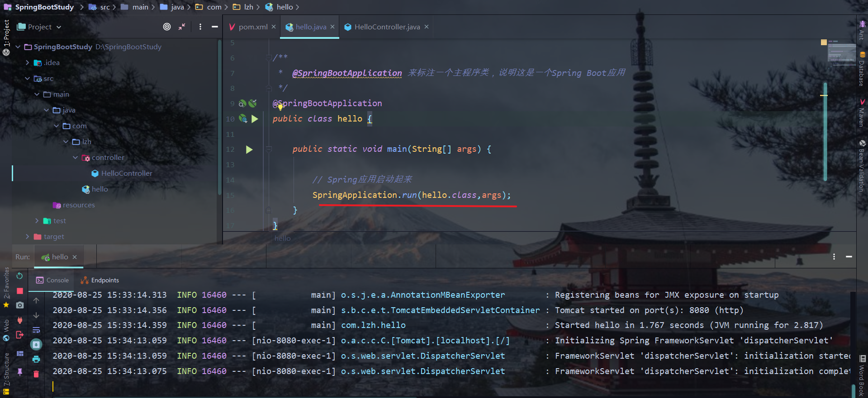Image resolution: width=868 pixels, height=398 pixels.
Task: Switch to Endpoints tab in Run panel
Action: tap(100, 280)
